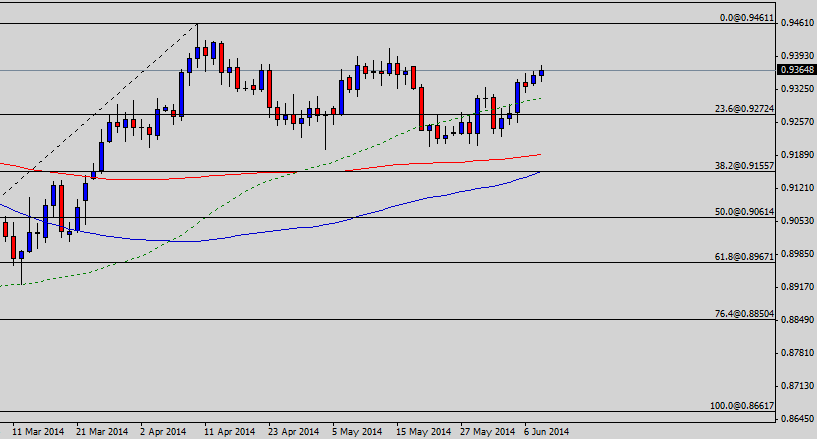Viewport: 817px width, 439px height.
Task: Click the right end of the red moving average line
Action: tap(541, 154)
